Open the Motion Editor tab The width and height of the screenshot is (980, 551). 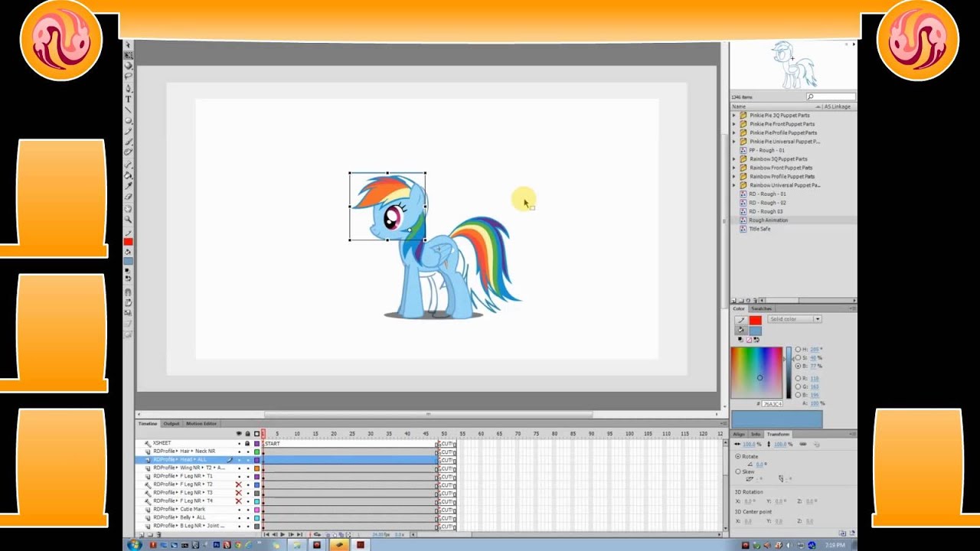[x=201, y=423]
